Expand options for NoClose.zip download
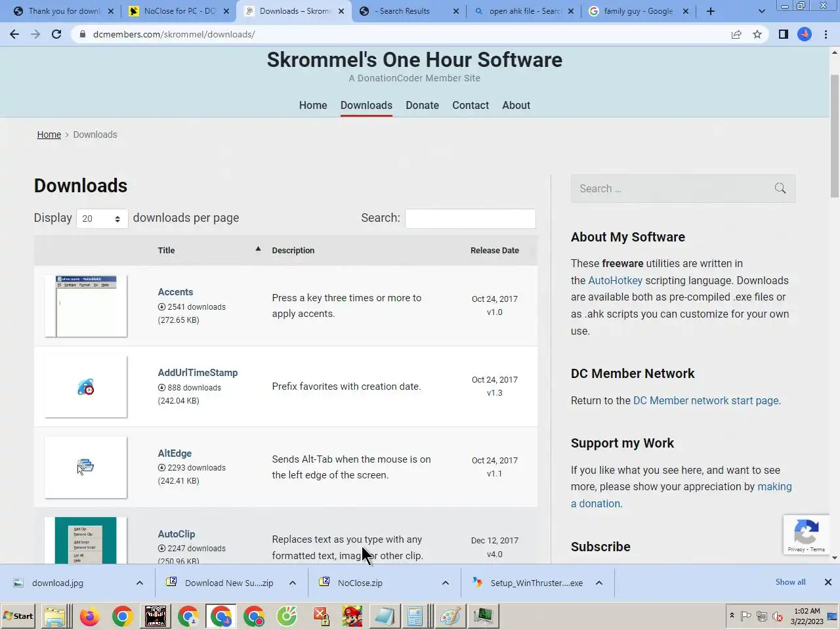The width and height of the screenshot is (840, 630). (446, 583)
